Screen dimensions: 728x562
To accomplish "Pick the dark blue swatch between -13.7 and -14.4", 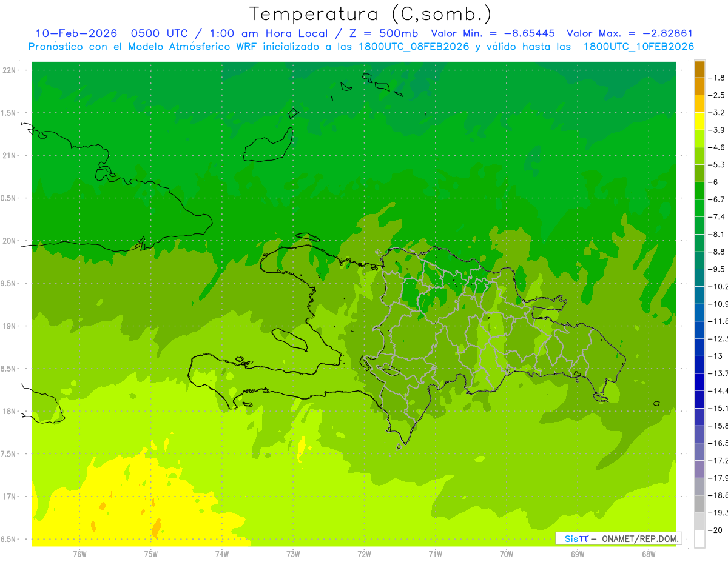I will [699, 382].
